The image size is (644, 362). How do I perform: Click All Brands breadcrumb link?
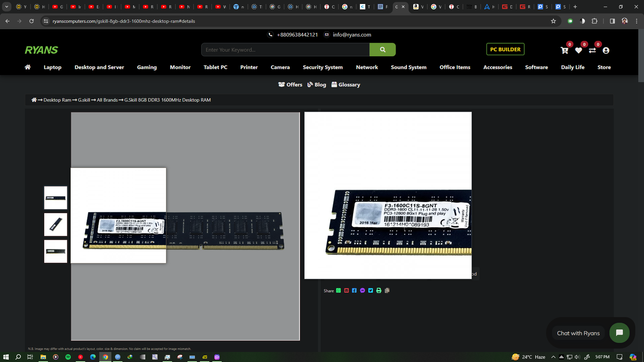[x=107, y=100]
